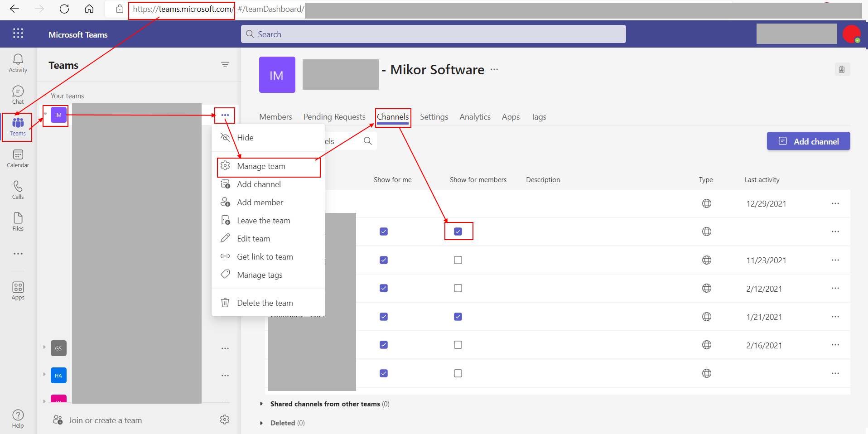Check Show for members on the 11/23/2021 channel

tap(458, 260)
